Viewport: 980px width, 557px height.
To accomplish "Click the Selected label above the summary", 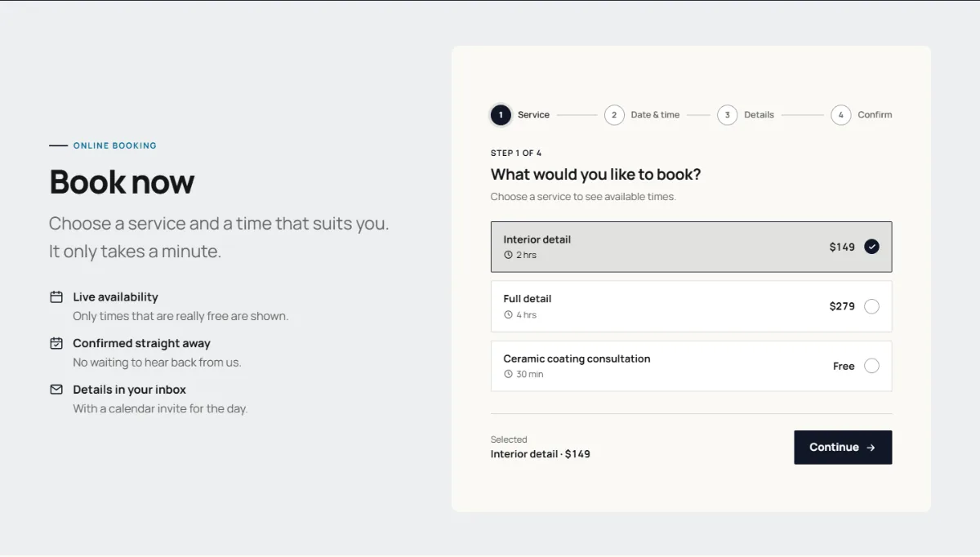I will tap(509, 439).
